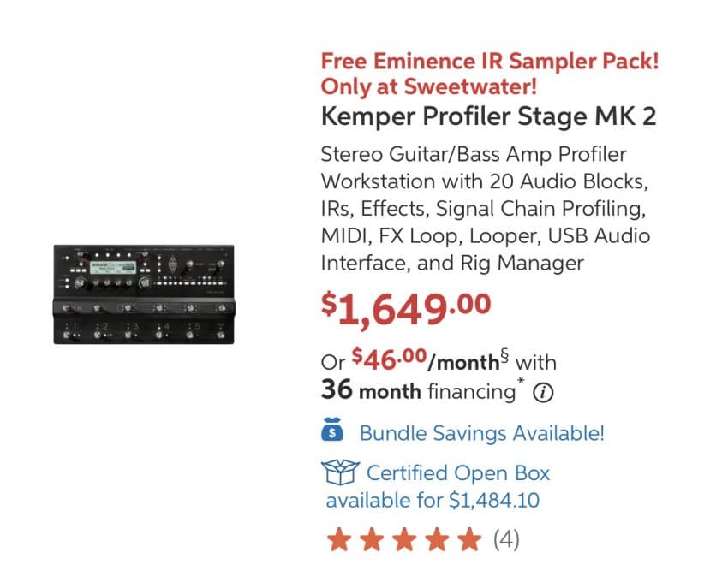Click the first orange rating star
728x588 pixels.
(x=339, y=539)
